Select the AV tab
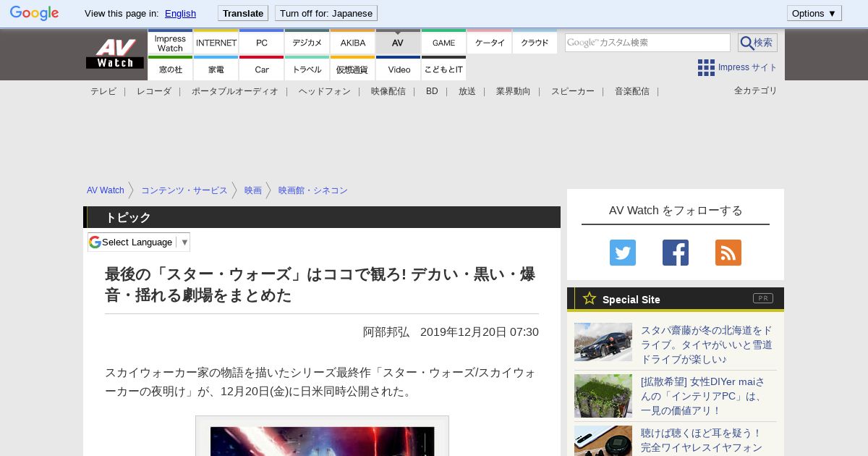The width and height of the screenshot is (868, 456). (398, 43)
